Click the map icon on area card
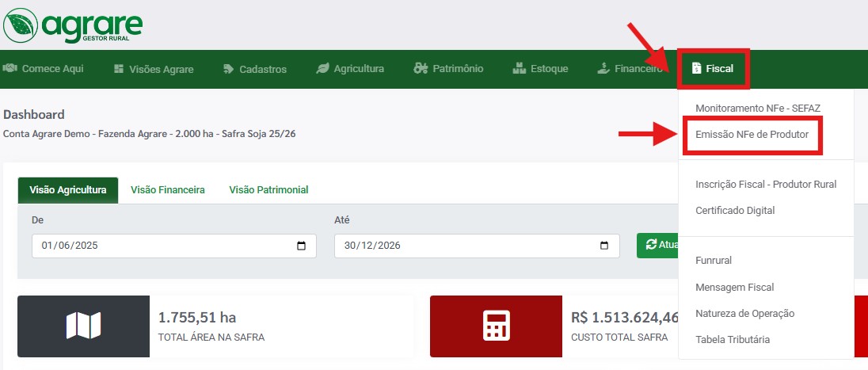This screenshot has height=370, width=868. point(84,326)
